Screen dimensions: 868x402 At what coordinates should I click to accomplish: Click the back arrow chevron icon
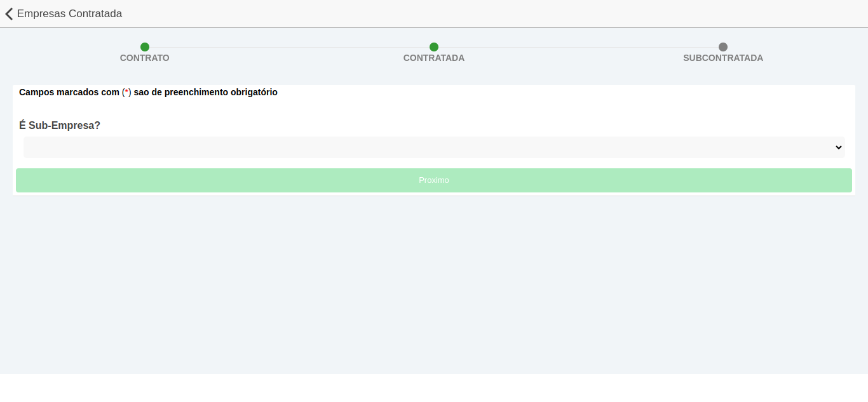pyautogui.click(x=9, y=14)
